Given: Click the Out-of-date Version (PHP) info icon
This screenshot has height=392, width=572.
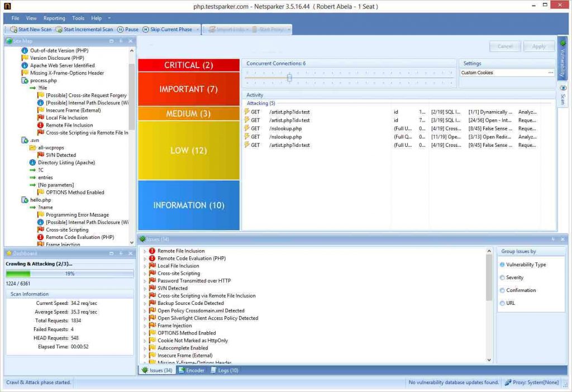Looking at the screenshot, I should click(25, 50).
